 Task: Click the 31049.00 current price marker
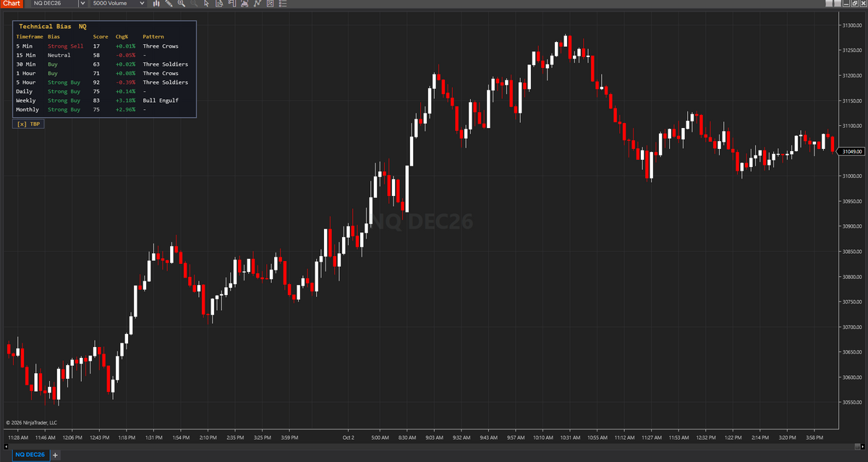point(851,152)
